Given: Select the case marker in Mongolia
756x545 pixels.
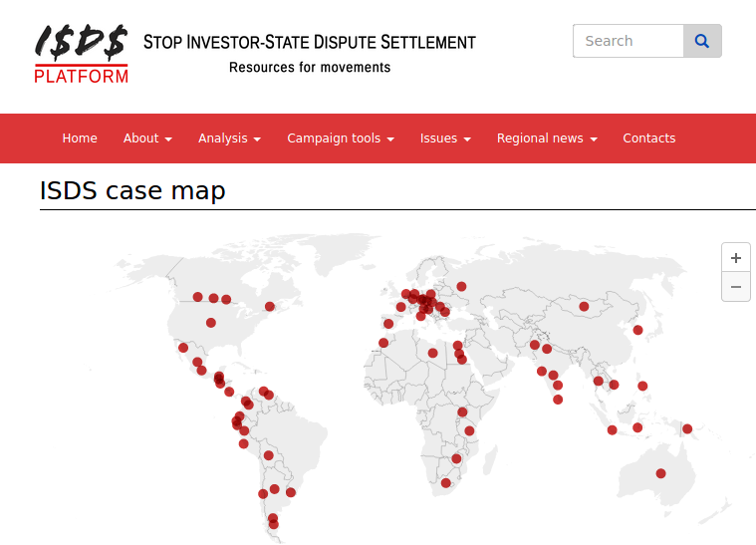Looking at the screenshot, I should click(x=584, y=306).
